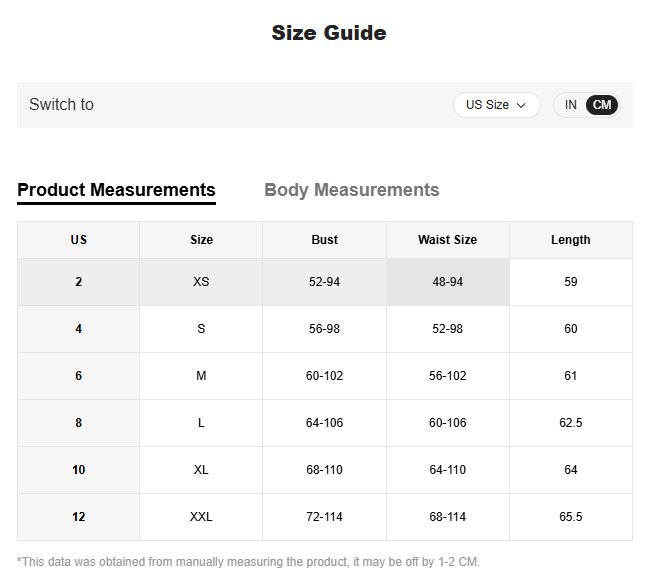Screen dimensions: 662x573
Task: Select the S size cell
Action: coord(201,329)
